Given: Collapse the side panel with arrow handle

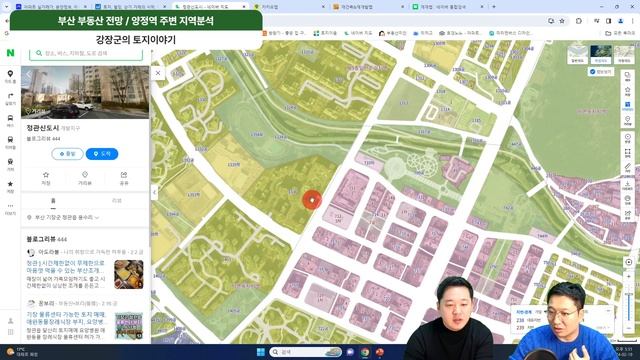Looking at the screenshot, I should tap(154, 192).
